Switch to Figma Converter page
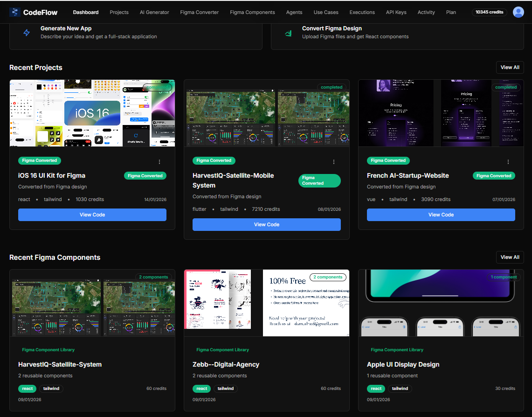This screenshot has width=532, height=417. coord(200,12)
